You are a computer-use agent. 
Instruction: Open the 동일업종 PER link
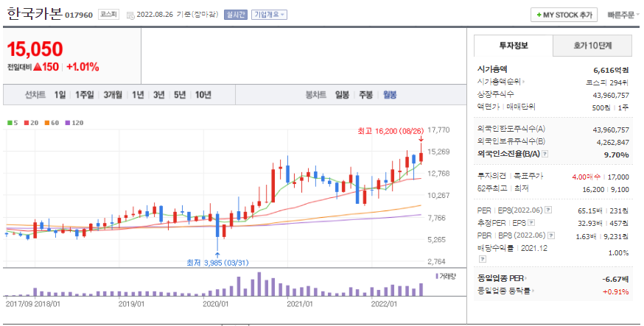[x=503, y=278]
